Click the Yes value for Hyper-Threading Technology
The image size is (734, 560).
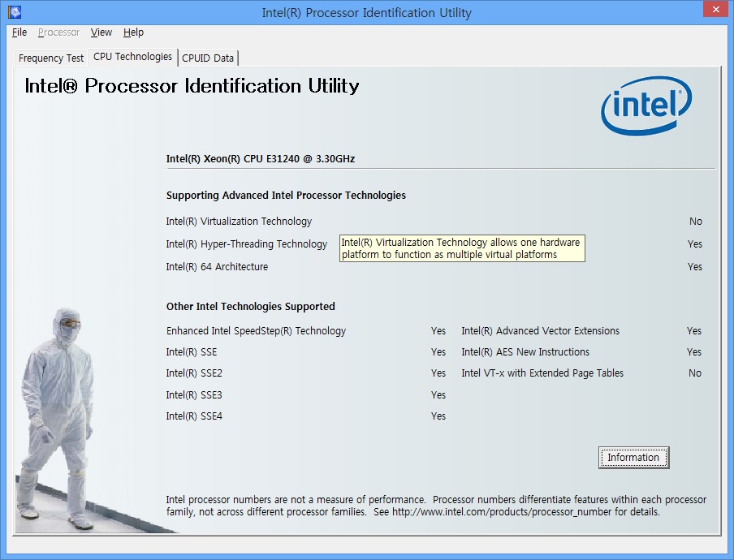click(x=695, y=244)
